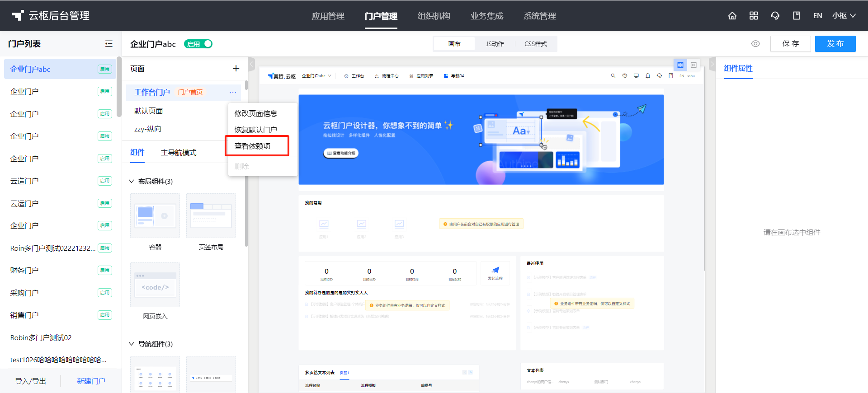Click 导入/导出 button
This screenshot has height=393, width=868.
coord(31,381)
